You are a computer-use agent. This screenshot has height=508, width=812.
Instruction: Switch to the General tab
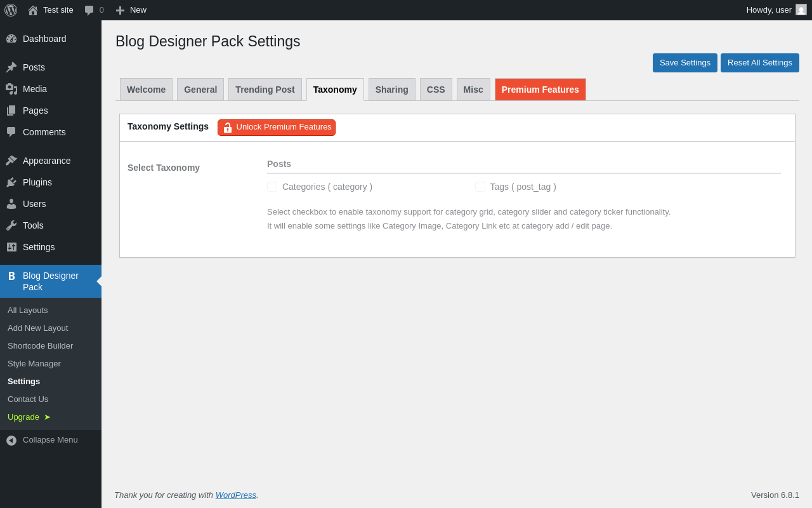coord(200,90)
